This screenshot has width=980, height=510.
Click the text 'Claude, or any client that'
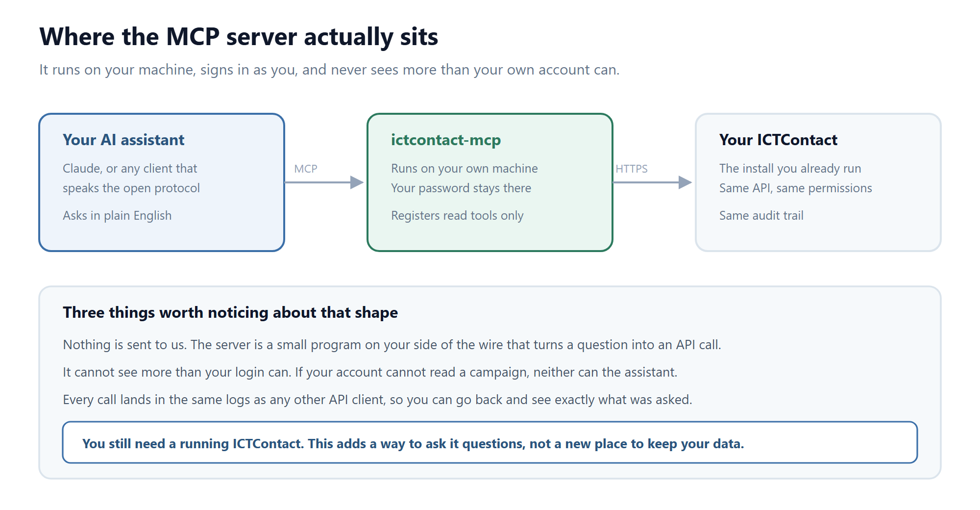click(x=130, y=168)
